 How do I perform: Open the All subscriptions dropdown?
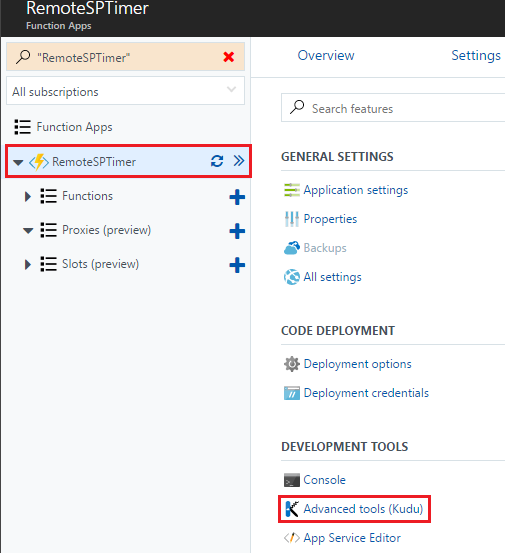tap(125, 91)
